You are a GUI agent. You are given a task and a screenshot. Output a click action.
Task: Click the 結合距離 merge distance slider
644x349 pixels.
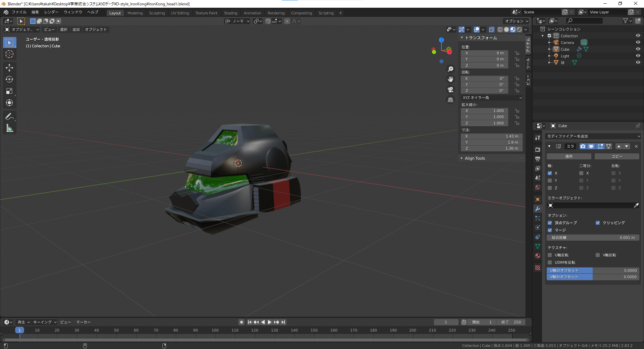(x=592, y=237)
